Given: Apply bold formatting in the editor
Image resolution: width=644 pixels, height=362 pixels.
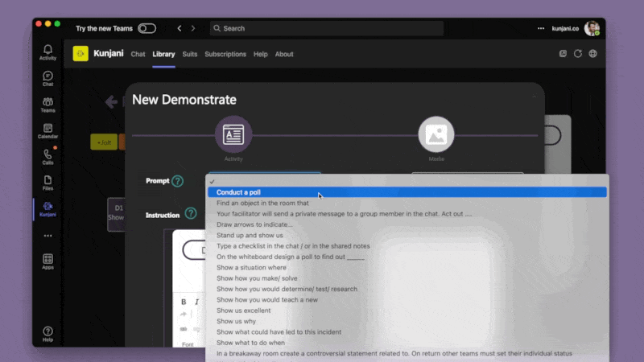Looking at the screenshot, I should (184, 302).
